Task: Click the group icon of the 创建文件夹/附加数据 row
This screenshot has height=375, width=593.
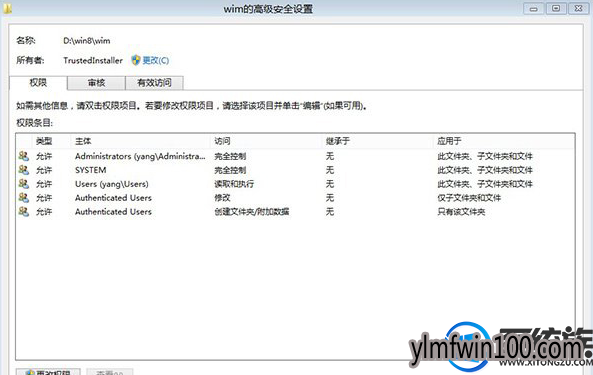Action: click(23, 211)
